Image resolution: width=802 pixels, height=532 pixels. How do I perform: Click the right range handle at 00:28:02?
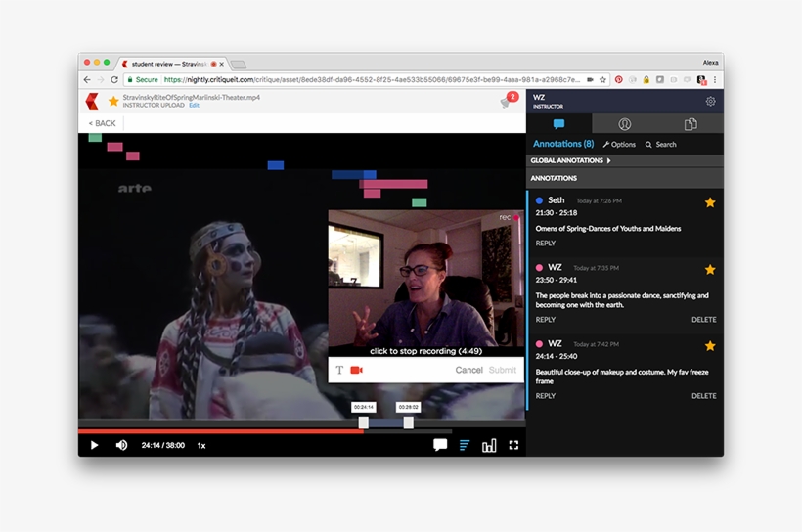point(408,422)
